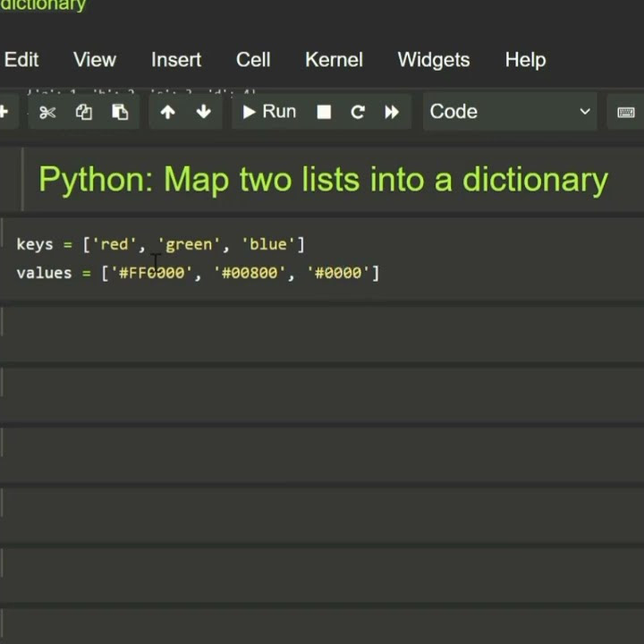Click the 'blue' string in keys list

[x=268, y=244]
